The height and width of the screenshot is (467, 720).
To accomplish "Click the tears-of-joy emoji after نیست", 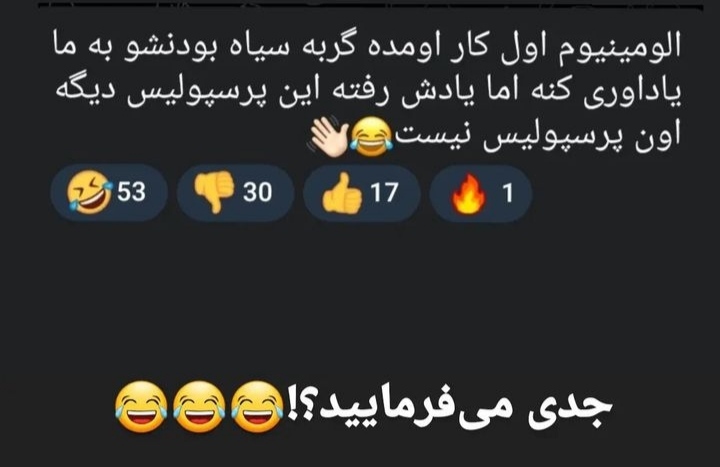I will (372, 136).
